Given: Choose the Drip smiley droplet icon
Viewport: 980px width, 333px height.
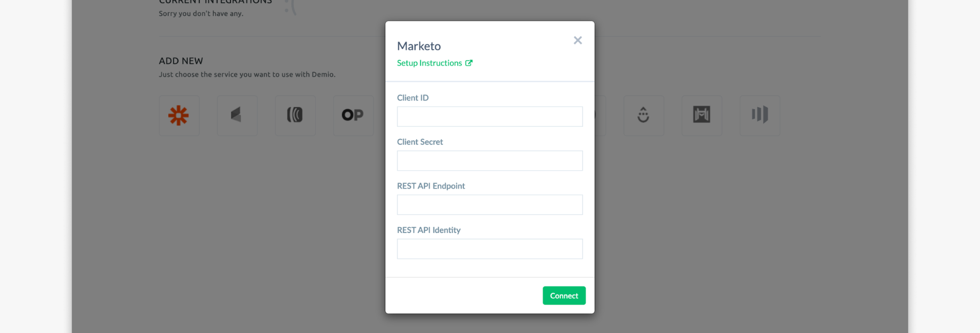Looking at the screenshot, I should (644, 116).
